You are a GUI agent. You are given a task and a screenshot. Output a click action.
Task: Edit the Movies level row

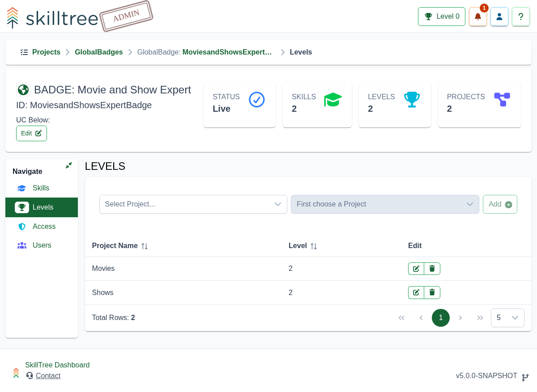coord(416,269)
